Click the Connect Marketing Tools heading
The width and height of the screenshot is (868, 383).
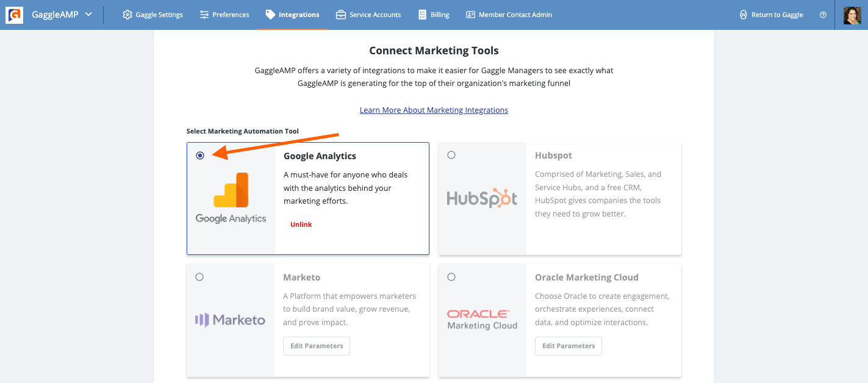(x=434, y=51)
